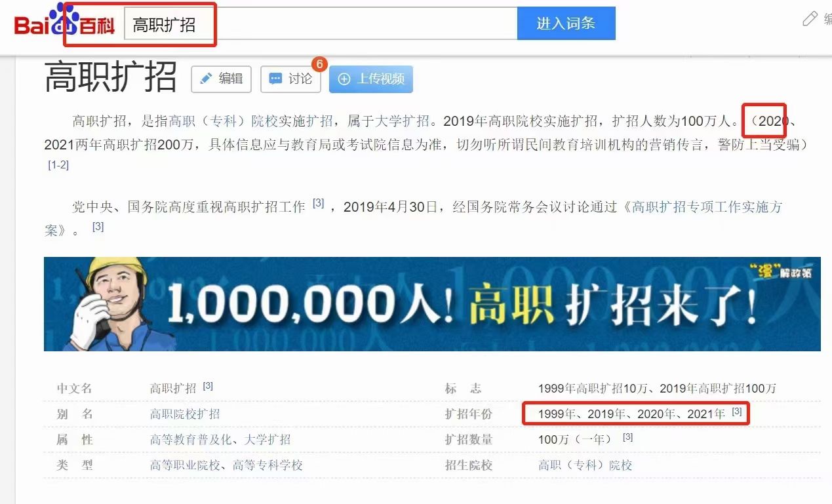The width and height of the screenshot is (832, 504).
Task: Click the plus icon on 上传视频
Action: pos(346,79)
